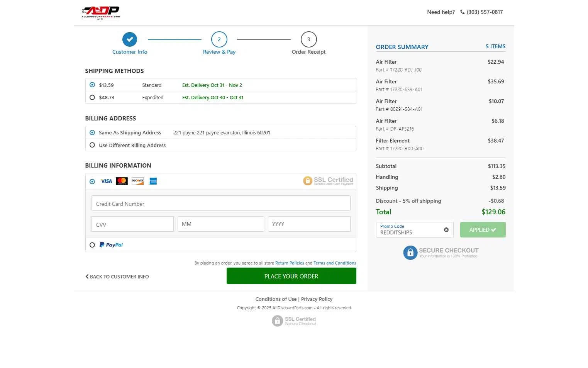The width and height of the screenshot is (588, 368).
Task: Clear the REDDITSHIPS promo code with the X icon
Action: click(x=446, y=230)
